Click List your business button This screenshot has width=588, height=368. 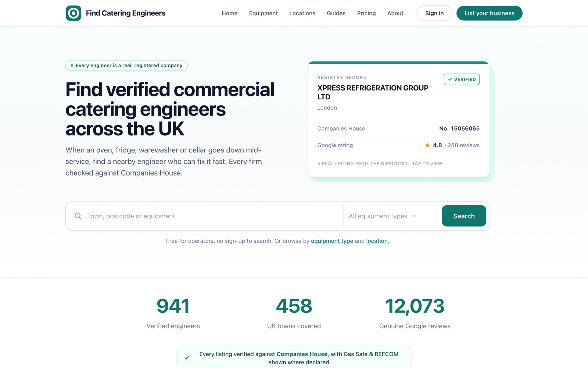click(x=490, y=13)
